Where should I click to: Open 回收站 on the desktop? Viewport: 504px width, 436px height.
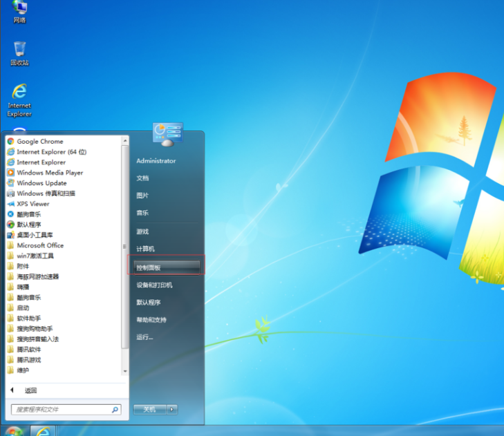tap(19, 53)
